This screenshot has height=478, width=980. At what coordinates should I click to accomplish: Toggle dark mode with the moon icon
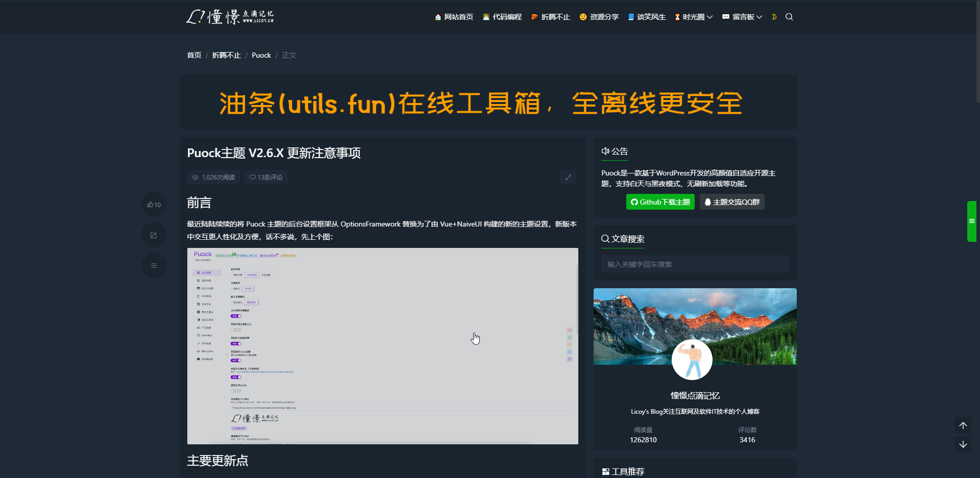click(774, 17)
